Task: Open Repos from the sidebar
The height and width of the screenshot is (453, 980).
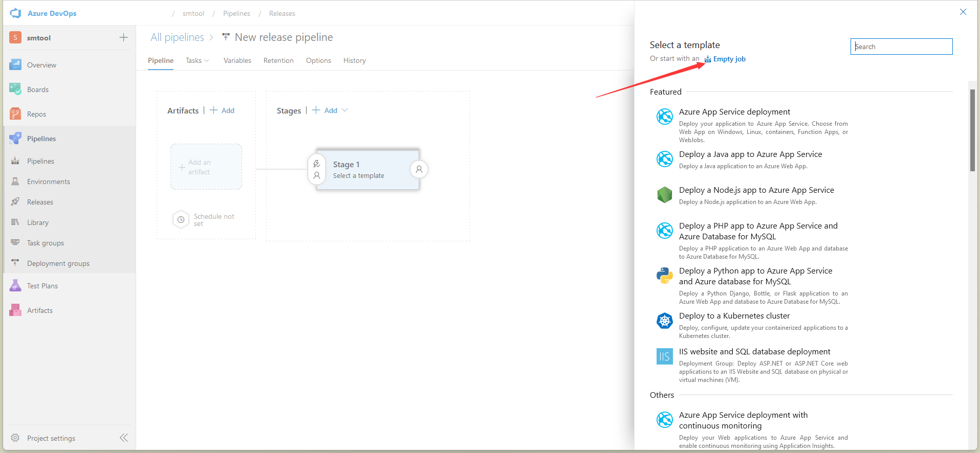Action: coord(36,114)
